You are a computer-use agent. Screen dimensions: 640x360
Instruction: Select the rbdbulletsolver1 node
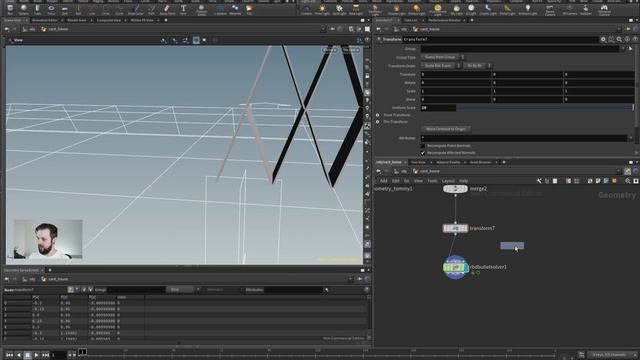click(x=455, y=267)
